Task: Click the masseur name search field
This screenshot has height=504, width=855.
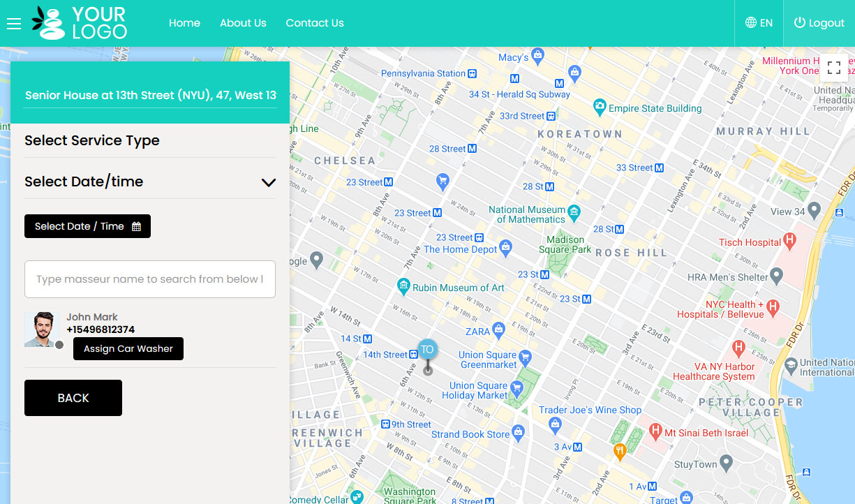Action: (149, 279)
